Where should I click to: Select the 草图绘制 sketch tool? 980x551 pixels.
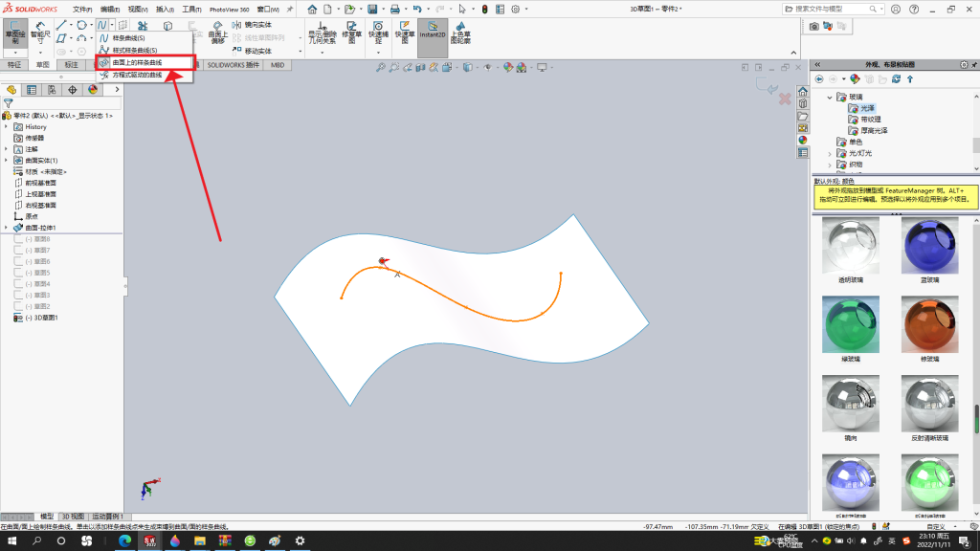15,33
